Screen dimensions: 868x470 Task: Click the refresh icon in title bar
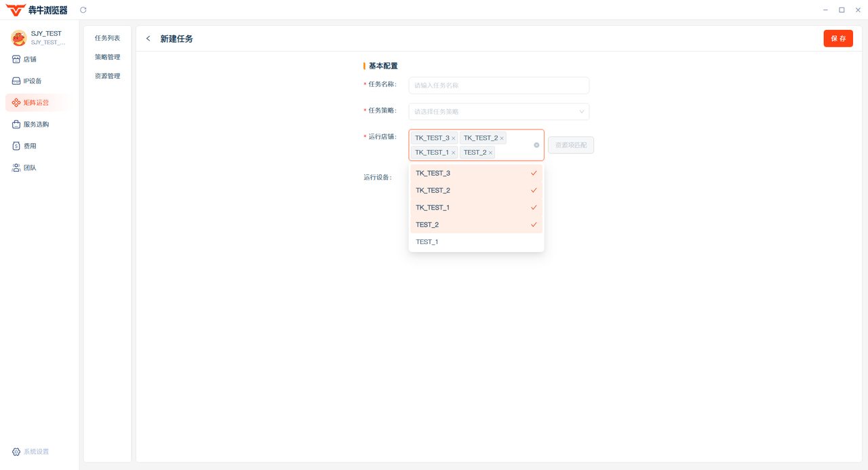tap(83, 10)
